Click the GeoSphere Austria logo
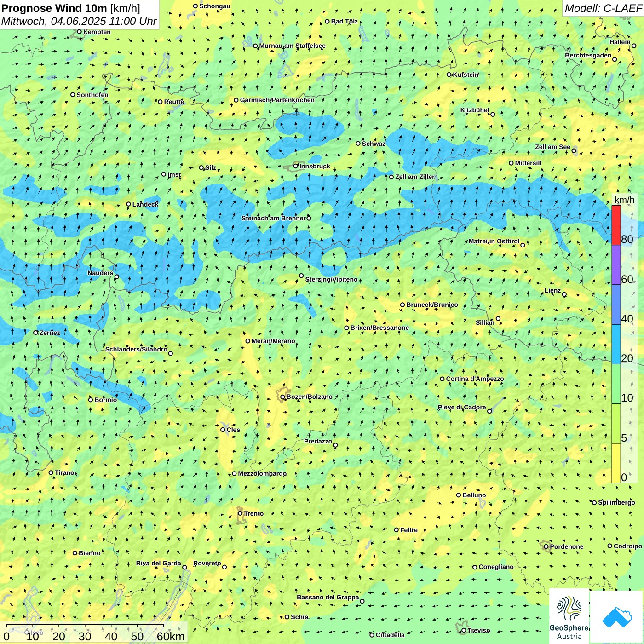The image size is (644, 644). tap(569, 616)
